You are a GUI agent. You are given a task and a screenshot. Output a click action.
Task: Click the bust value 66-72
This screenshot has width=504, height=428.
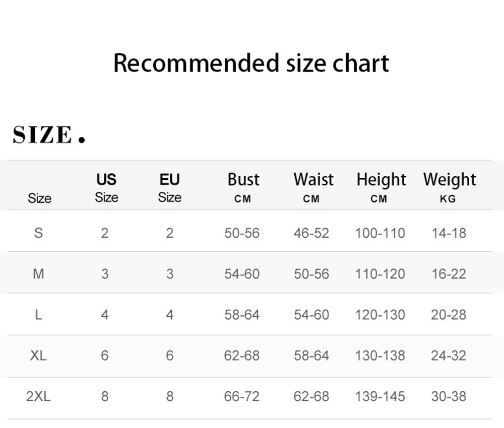click(242, 396)
